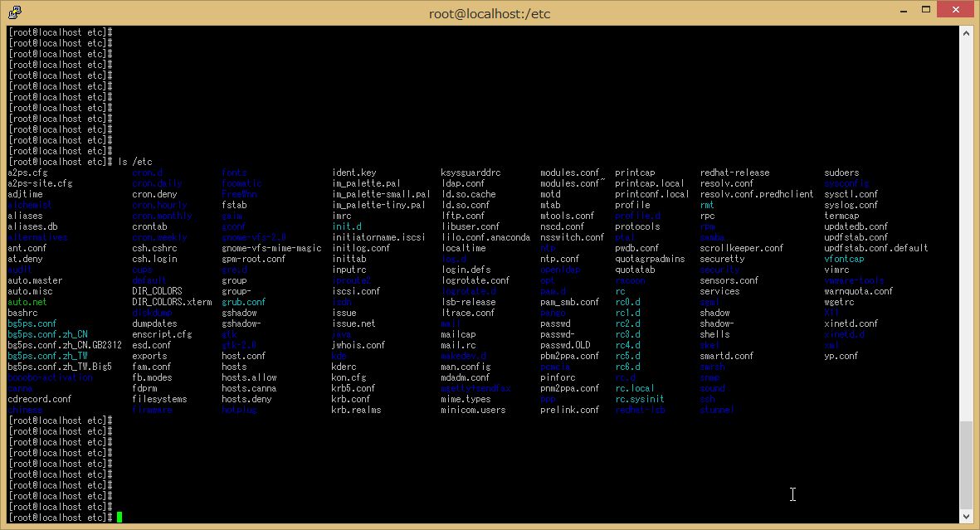Minimize the root@localhost terminal window

pos(903,11)
